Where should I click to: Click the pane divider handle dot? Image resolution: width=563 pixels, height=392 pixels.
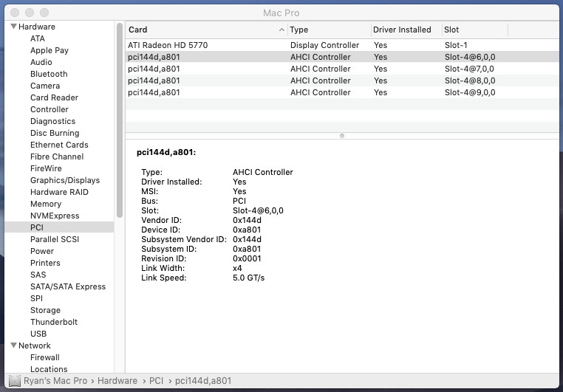pos(341,135)
